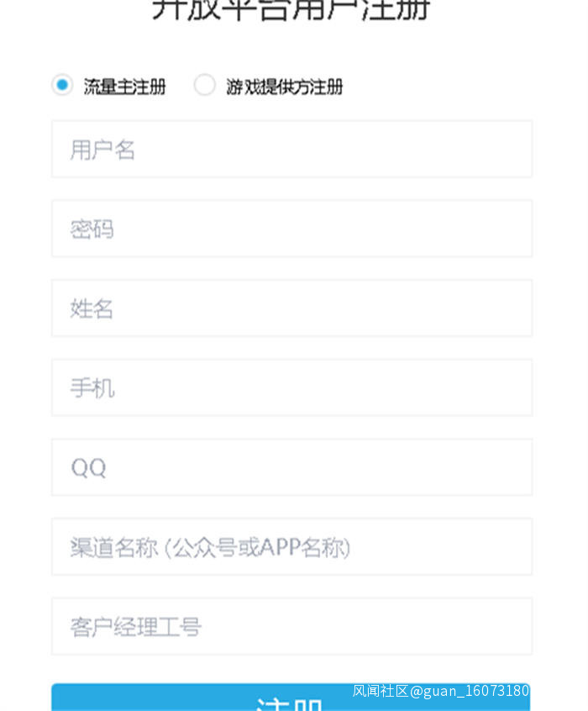
Task: Click the 流量主注册 option label
Action: tap(124, 86)
